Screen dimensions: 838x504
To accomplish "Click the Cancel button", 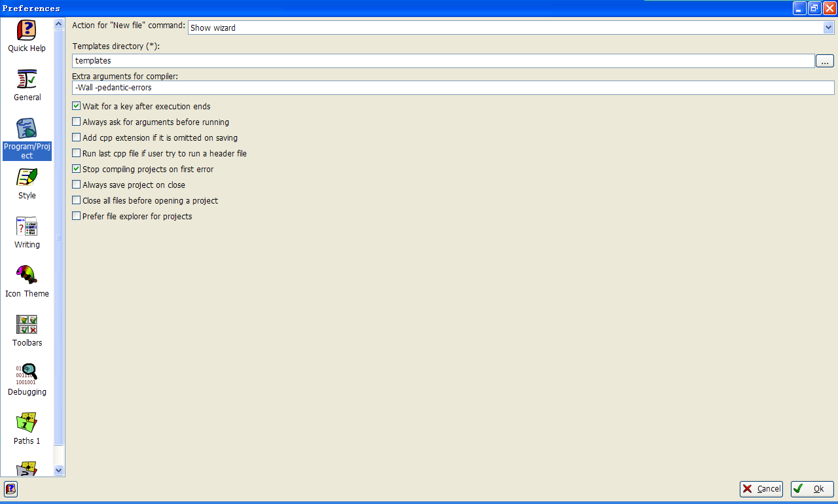I will pos(761,489).
